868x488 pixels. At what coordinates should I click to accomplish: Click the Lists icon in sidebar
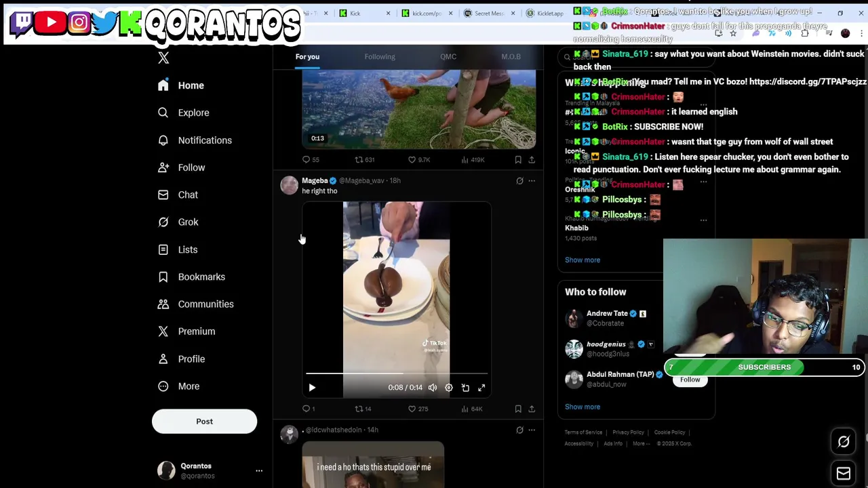pyautogui.click(x=163, y=249)
